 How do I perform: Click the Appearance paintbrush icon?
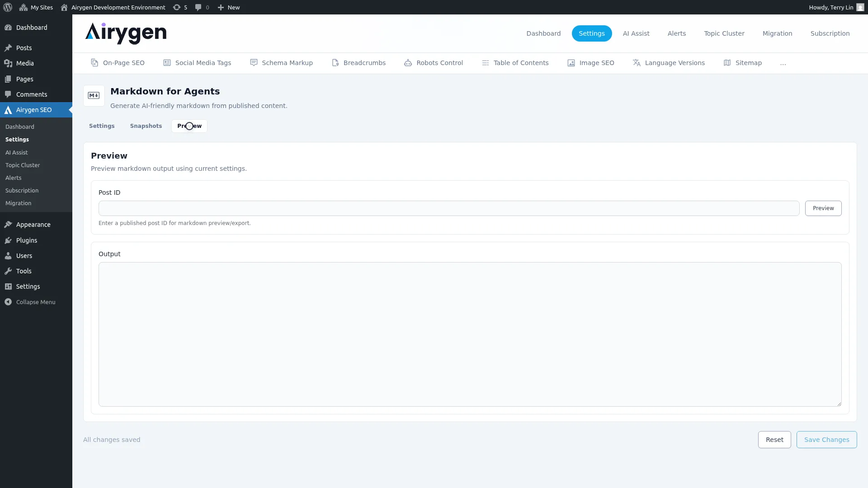point(8,225)
